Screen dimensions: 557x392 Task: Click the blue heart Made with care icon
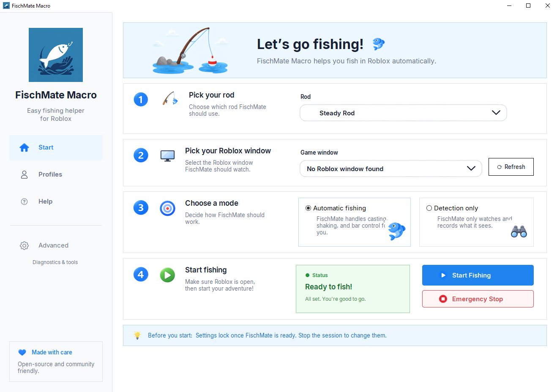point(22,352)
